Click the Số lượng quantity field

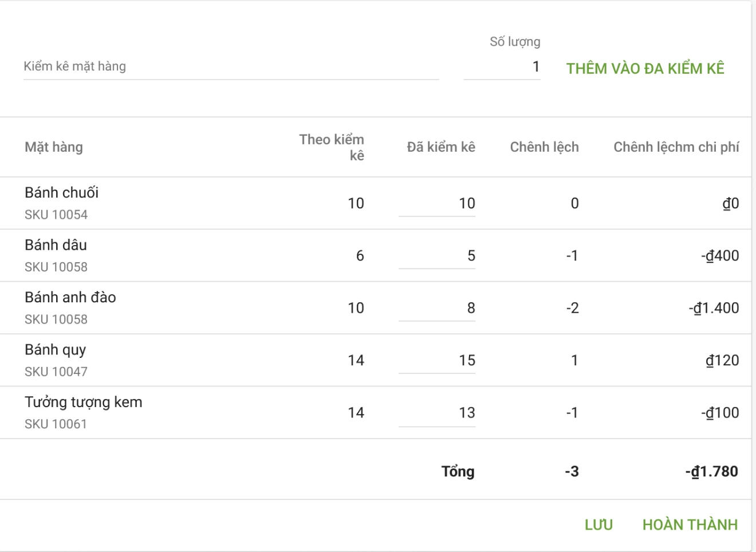pyautogui.click(x=502, y=67)
